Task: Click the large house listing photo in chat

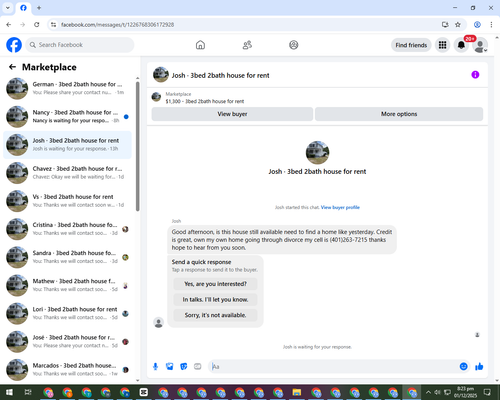Action: pyautogui.click(x=317, y=152)
